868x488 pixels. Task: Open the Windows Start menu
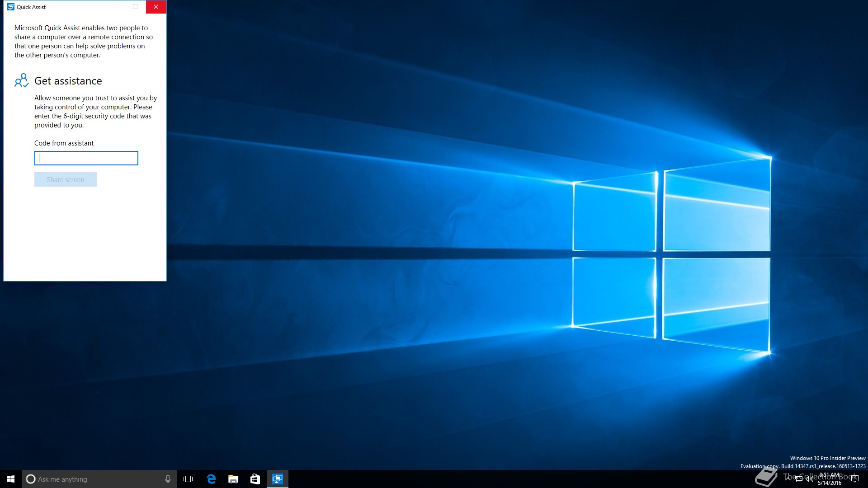11,479
